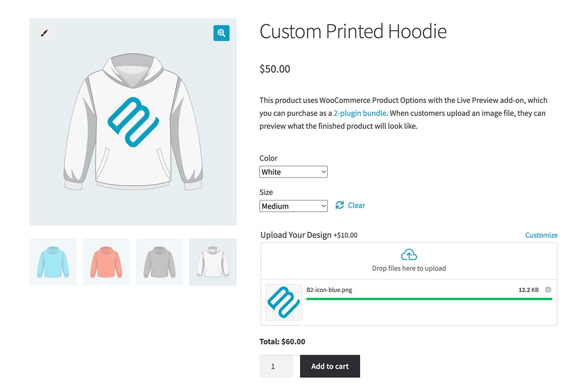Click Add to cart
588x388 pixels.
[x=330, y=366]
